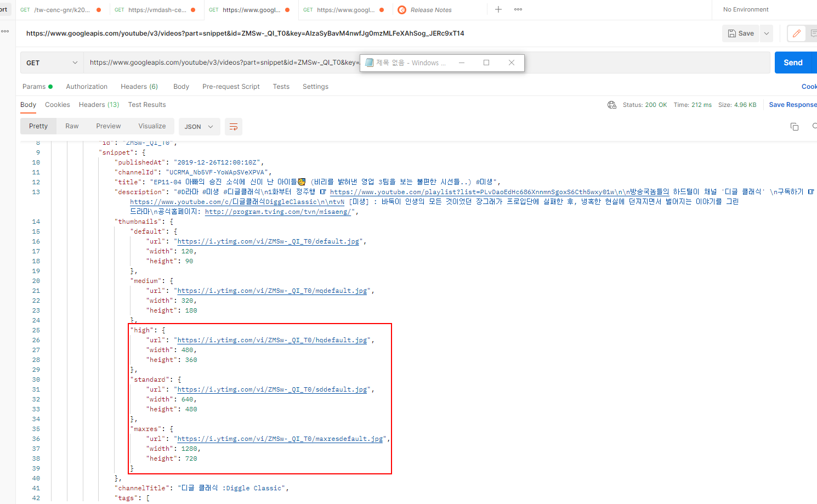The width and height of the screenshot is (817, 504).
Task: Click the unsaved dot on the vmdash-ce tab
Action: [x=193, y=10]
